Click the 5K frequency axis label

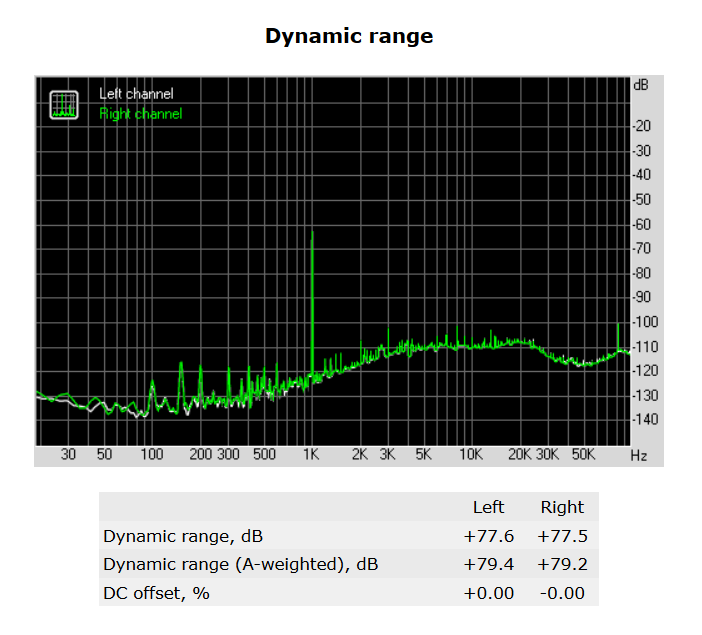point(424,455)
